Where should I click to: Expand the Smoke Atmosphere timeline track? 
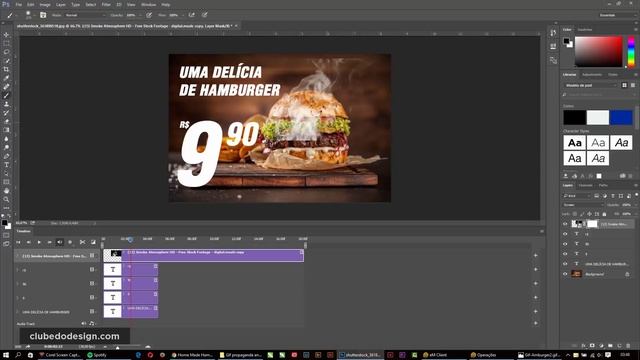pos(18,256)
